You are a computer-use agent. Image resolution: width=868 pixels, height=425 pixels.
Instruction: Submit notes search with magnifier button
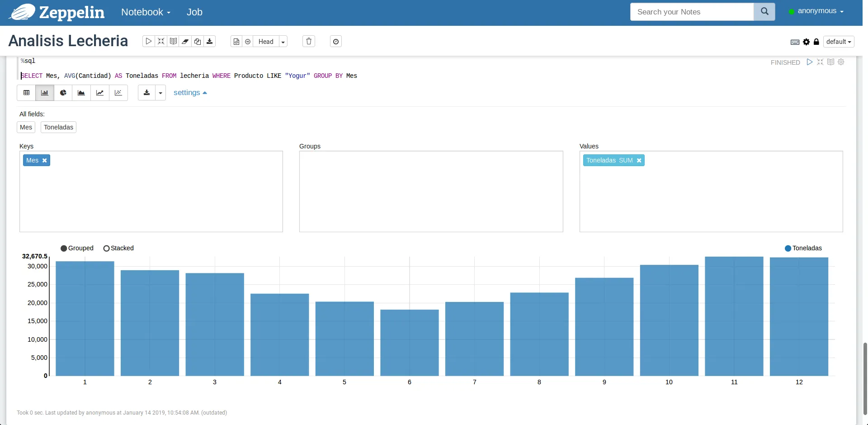[764, 12]
